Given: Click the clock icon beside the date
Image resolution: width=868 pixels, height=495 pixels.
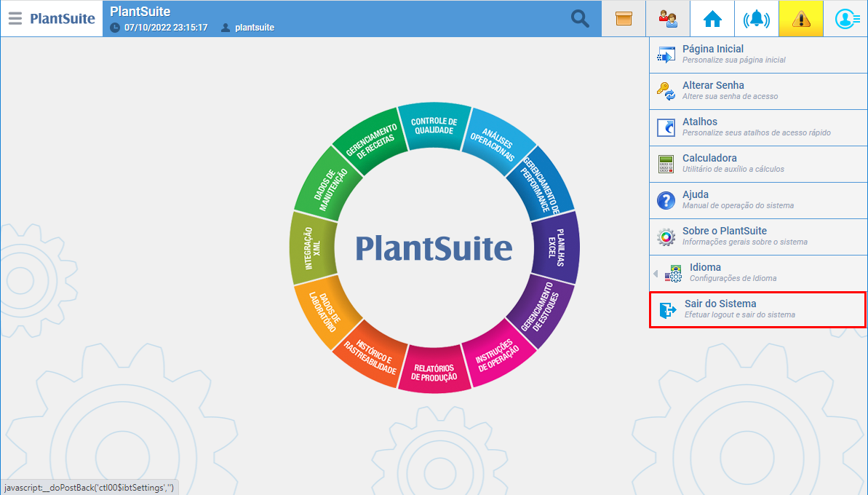Looking at the screenshot, I should [x=114, y=27].
